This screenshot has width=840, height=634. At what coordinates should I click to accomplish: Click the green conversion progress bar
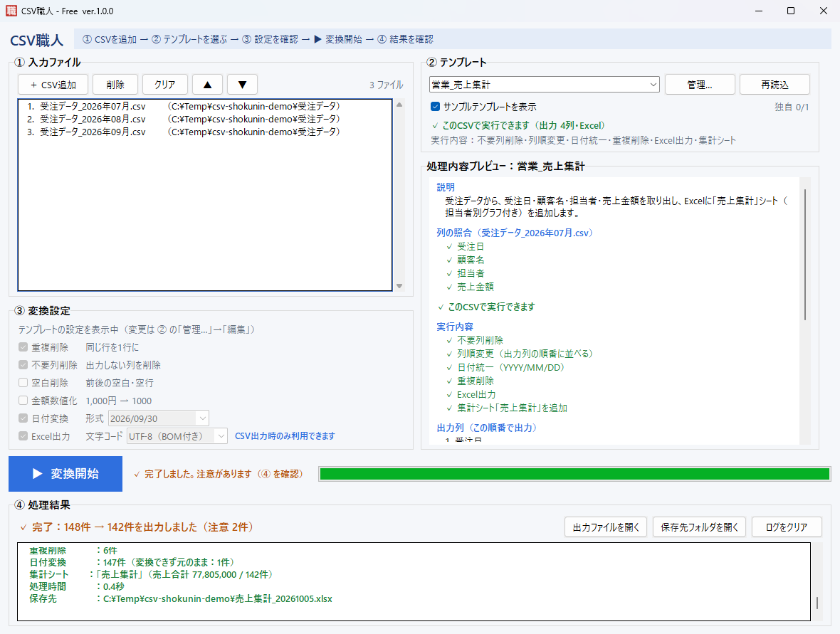574,474
